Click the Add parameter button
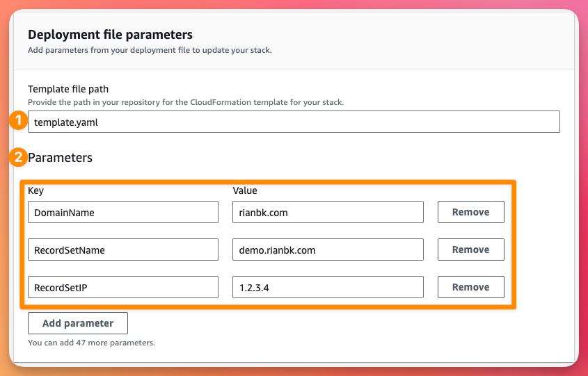The height and width of the screenshot is (376, 588). (x=78, y=323)
